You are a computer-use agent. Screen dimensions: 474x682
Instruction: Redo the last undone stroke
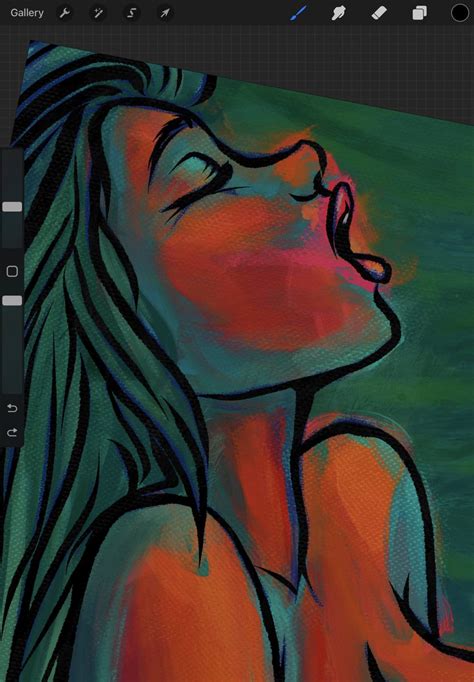[x=12, y=432]
